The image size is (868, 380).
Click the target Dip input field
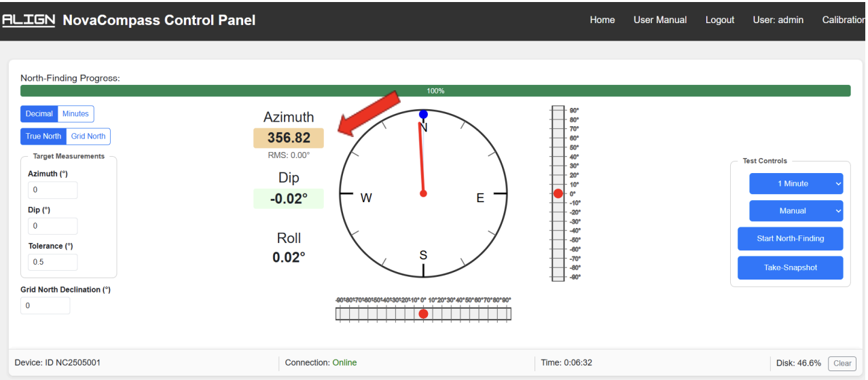point(52,226)
